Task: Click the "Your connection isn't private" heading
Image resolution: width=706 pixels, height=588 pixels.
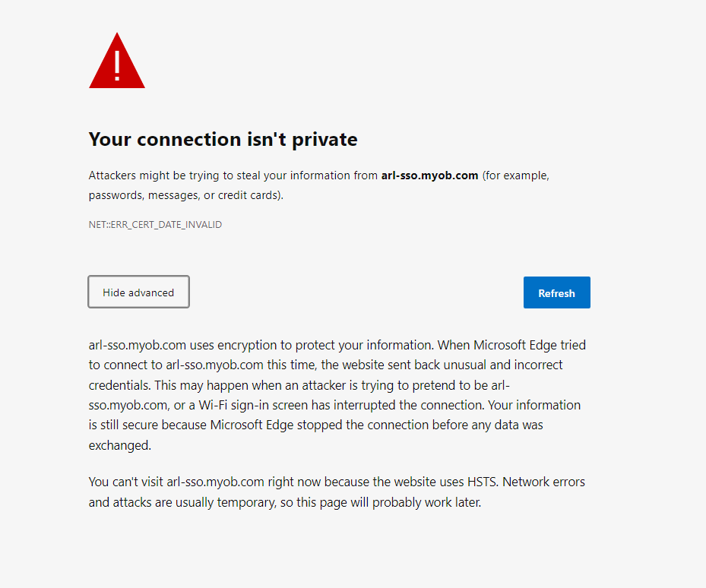Action: click(223, 140)
